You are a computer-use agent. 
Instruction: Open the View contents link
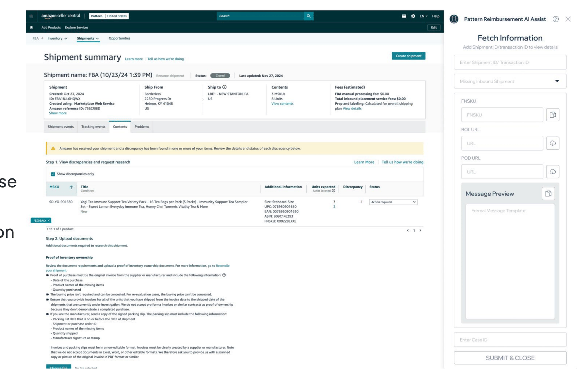[282, 104]
